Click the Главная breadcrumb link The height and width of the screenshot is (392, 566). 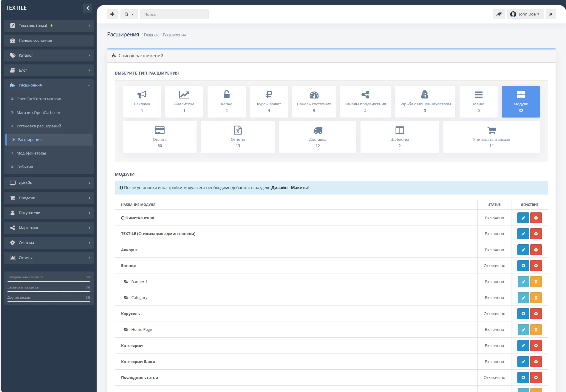[x=151, y=35]
